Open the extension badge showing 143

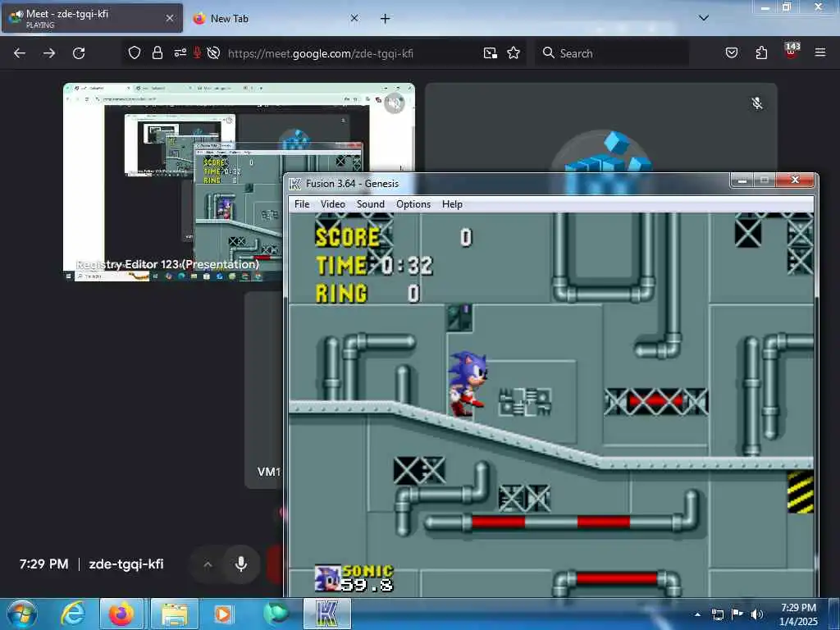[x=792, y=51]
